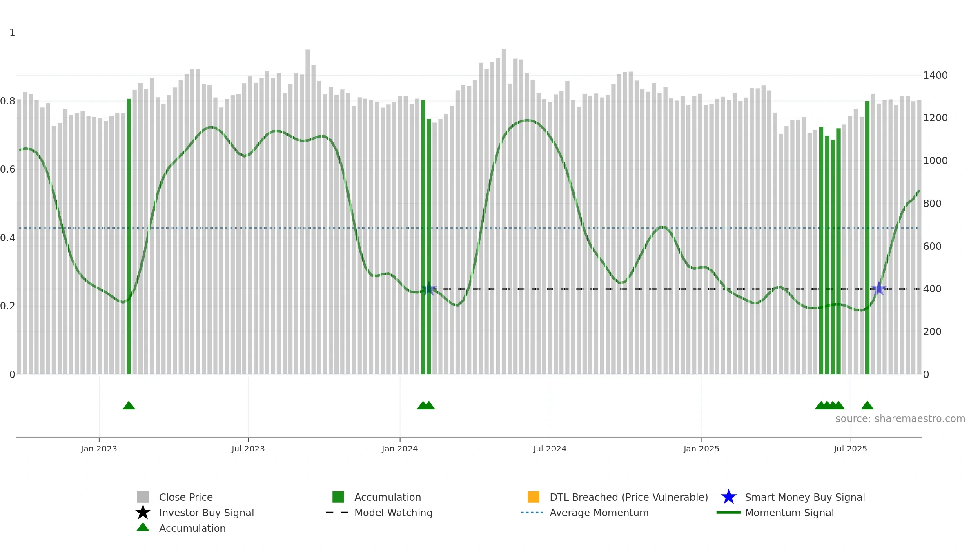Viewport: 980px width, 551px height.
Task: Toggle the Momentum Signal legend label
Action: coord(789,513)
